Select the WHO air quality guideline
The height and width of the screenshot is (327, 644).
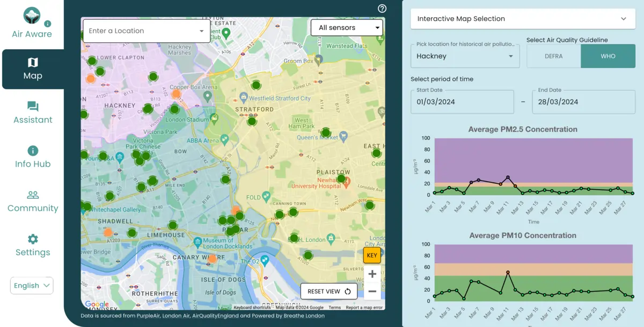coord(608,56)
